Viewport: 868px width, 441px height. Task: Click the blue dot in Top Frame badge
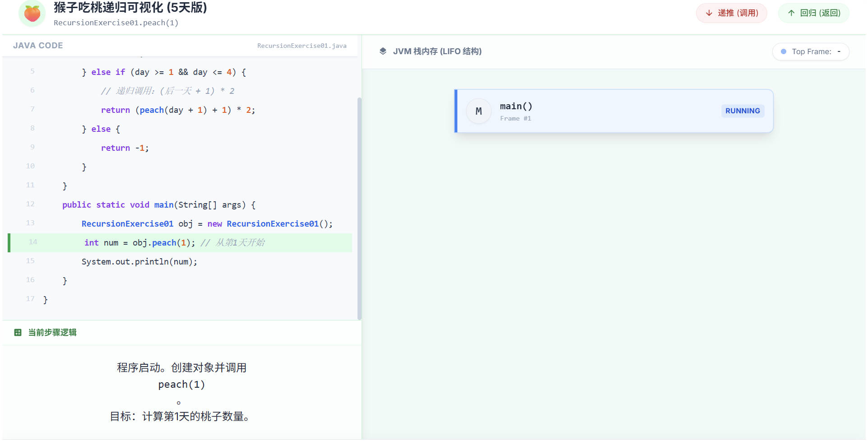[784, 51]
